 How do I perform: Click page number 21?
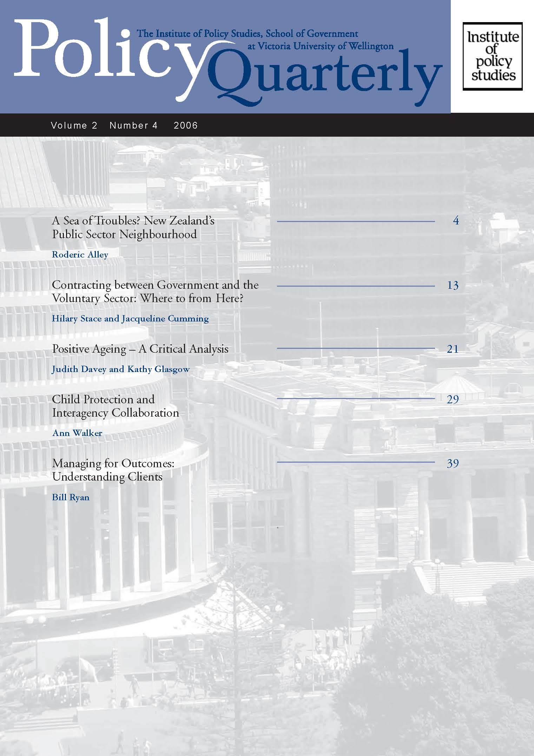(453, 349)
